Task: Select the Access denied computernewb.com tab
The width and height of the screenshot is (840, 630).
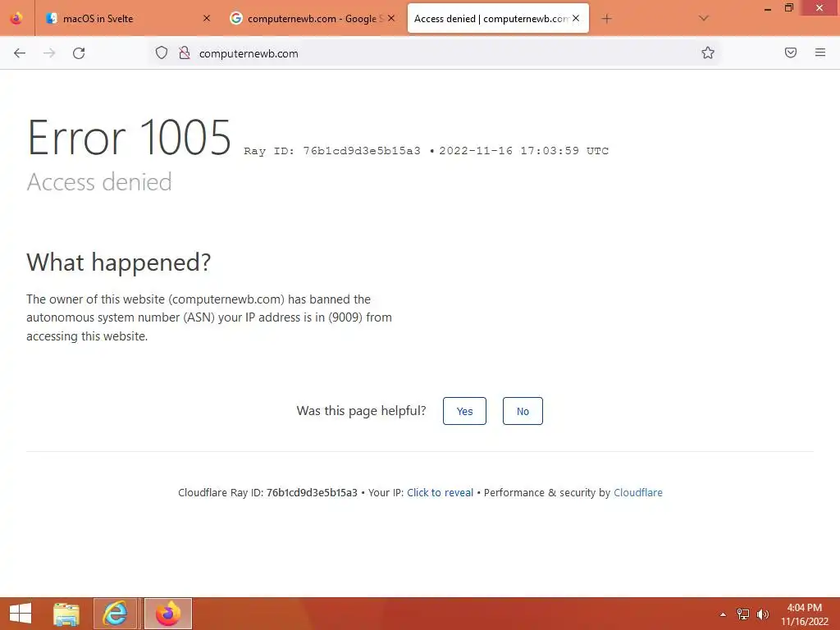Action: (x=498, y=19)
